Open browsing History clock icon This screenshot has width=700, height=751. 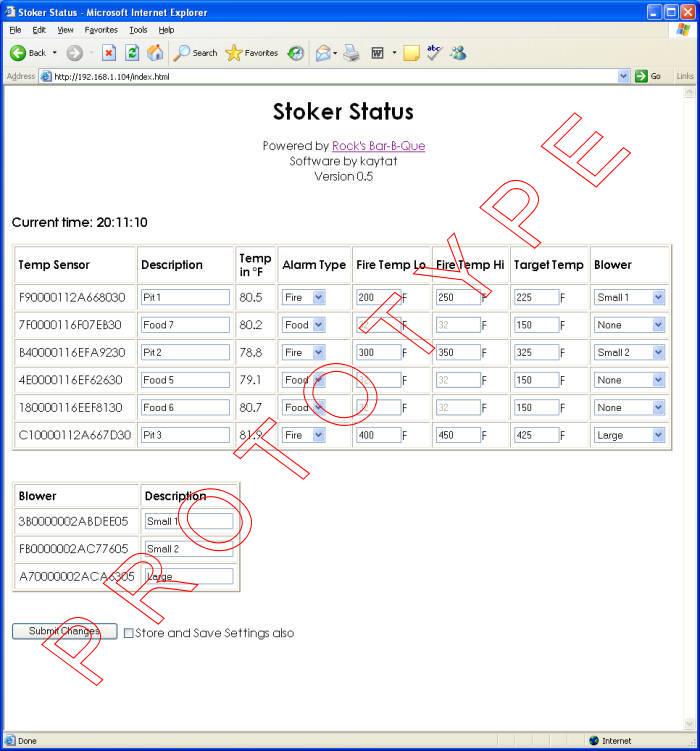(295, 53)
